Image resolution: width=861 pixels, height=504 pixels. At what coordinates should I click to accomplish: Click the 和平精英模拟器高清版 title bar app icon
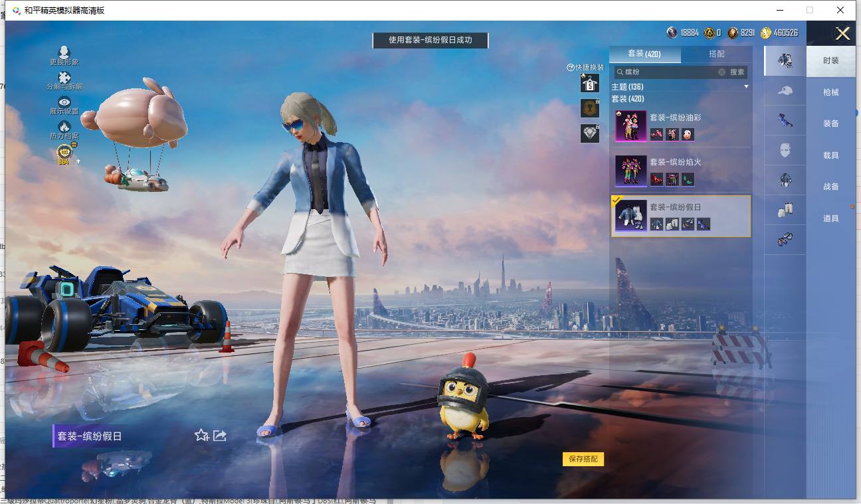(17, 10)
